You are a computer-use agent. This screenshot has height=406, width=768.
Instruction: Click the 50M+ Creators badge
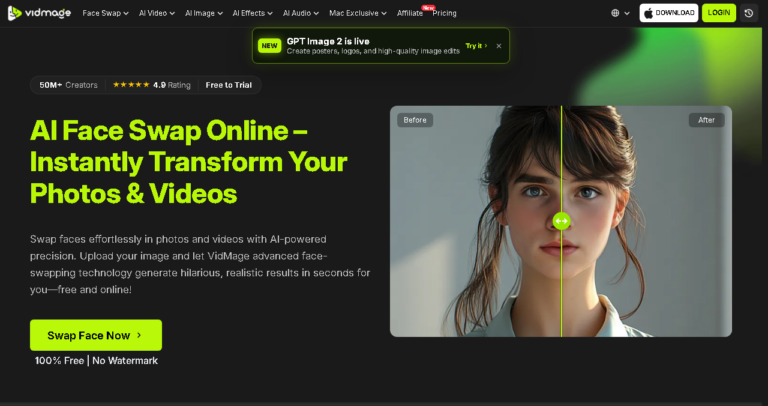(68, 85)
